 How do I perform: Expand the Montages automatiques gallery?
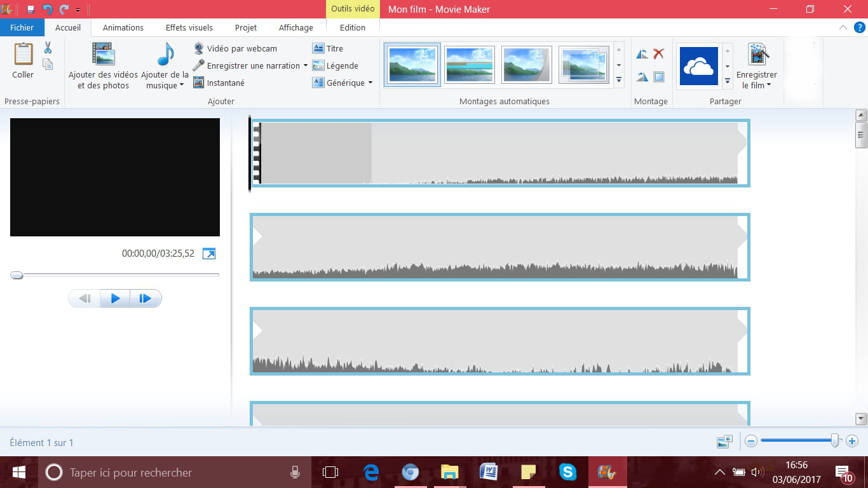point(618,80)
